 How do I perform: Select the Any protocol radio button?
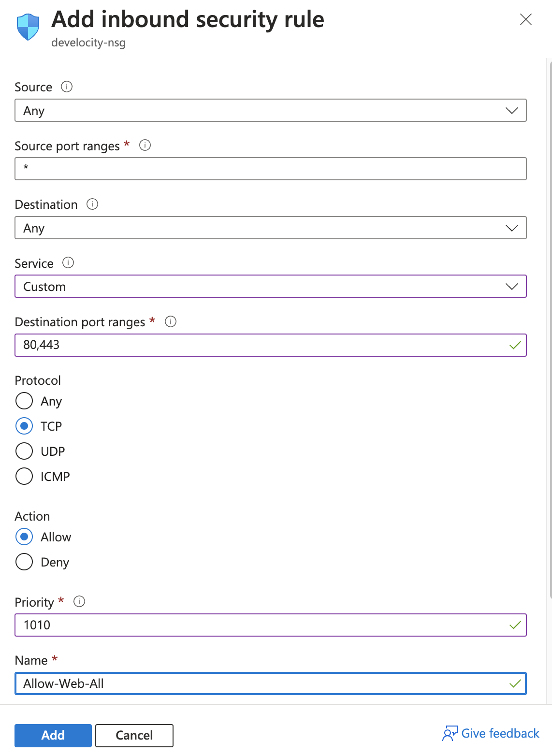(24, 401)
